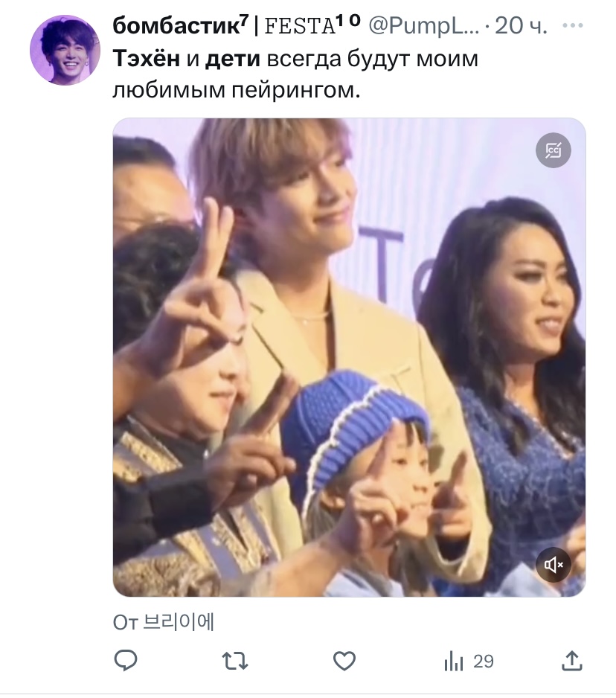616x698 pixels.
Task: Retweet this post with the arrows icon
Action: click(235, 660)
